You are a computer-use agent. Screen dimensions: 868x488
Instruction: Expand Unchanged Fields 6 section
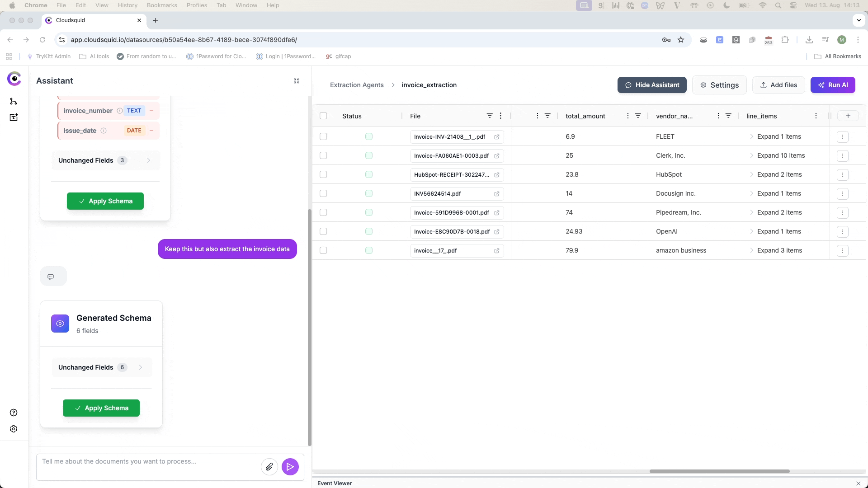click(102, 367)
